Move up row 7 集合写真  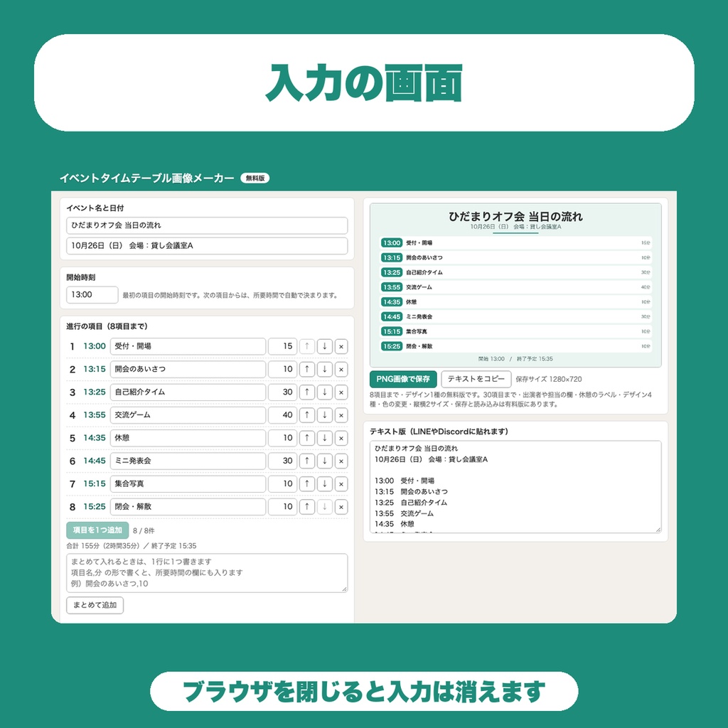pos(307,483)
